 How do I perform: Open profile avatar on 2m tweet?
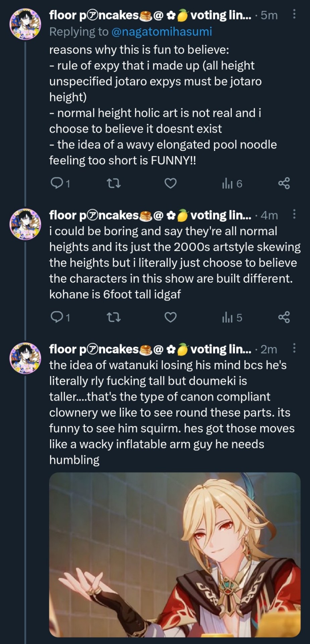click(25, 358)
